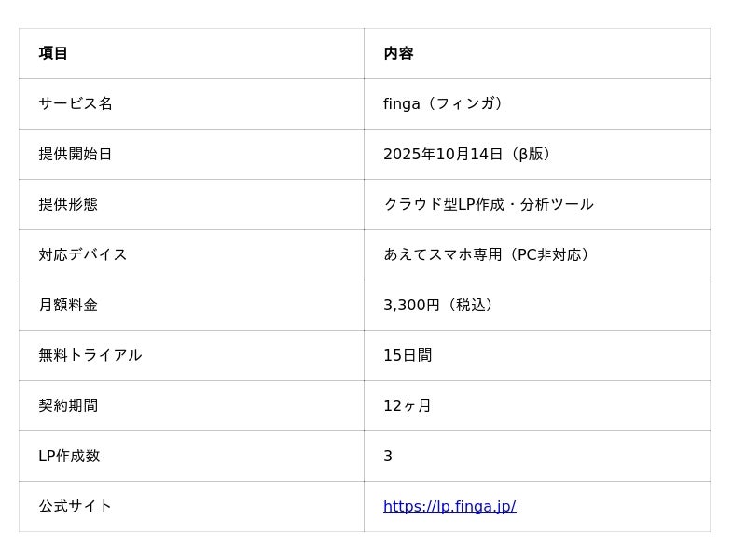This screenshot has height=560, width=746.
Task: Click the 12ヶ月 contract value cell
Action: (x=408, y=405)
